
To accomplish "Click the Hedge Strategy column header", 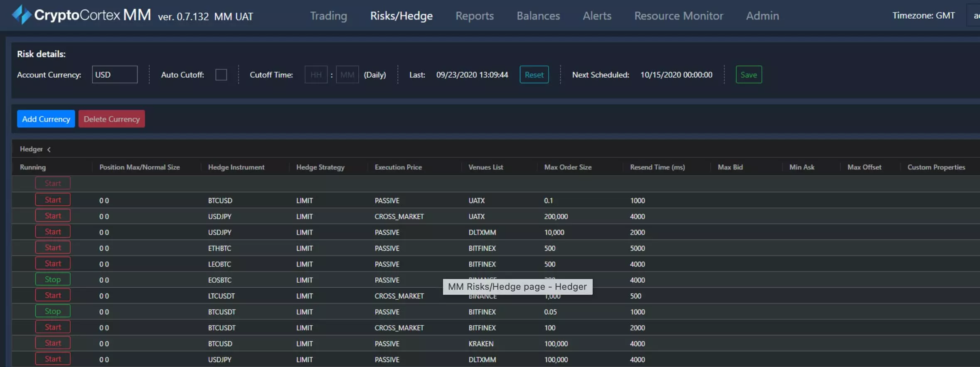I will point(320,167).
